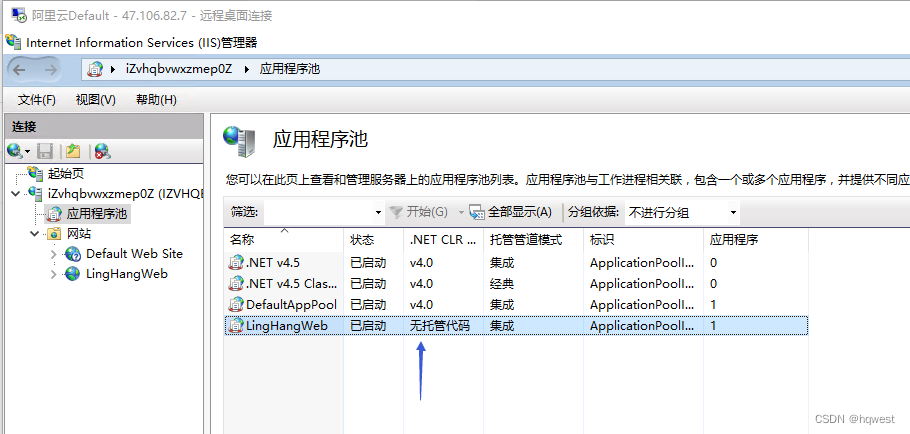The width and height of the screenshot is (910, 434).
Task: Collapse the iZvhqbvwxzmep0Z server node
Action: click(x=15, y=193)
